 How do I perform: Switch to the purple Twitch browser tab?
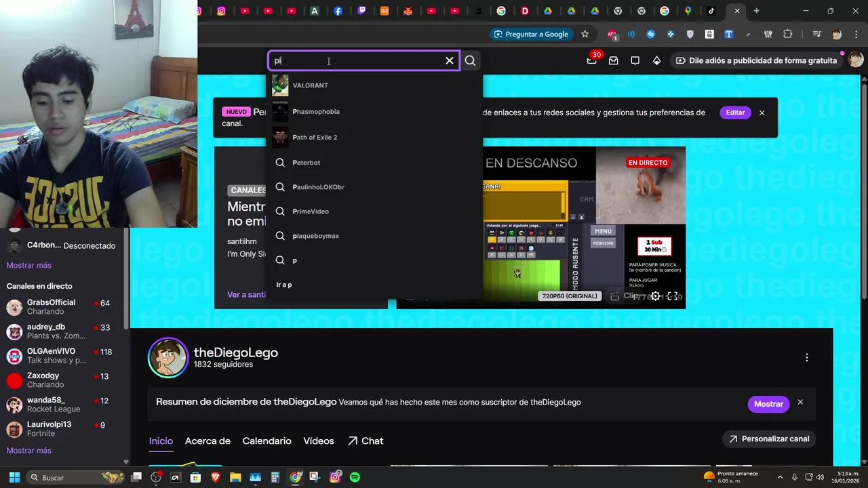pos(361,11)
